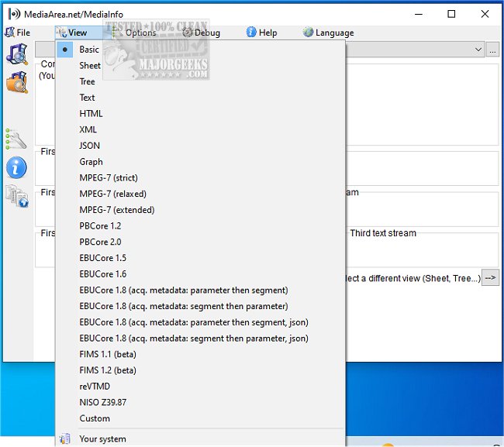Select EBUCore 1.5 view
This screenshot has height=447, width=504.
[x=200, y=258]
